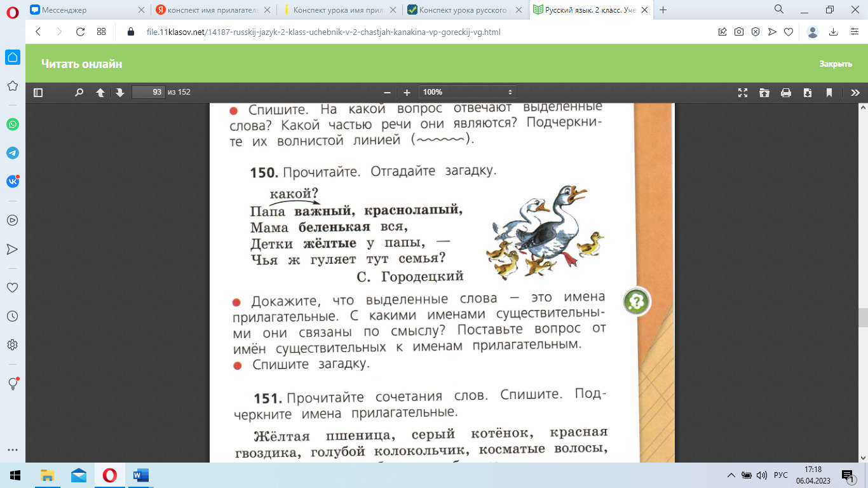Viewport: 868px width, 488px height.
Task: Go to next page with down arrow
Action: [x=119, y=93]
